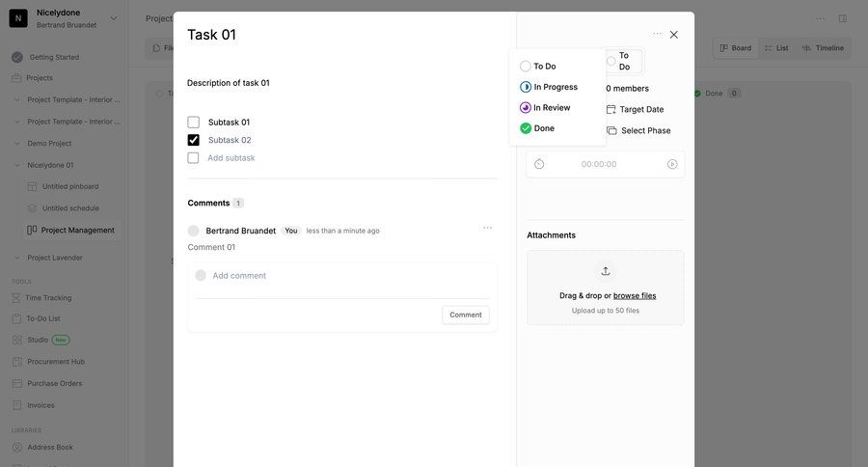Image resolution: width=868 pixels, height=467 pixels.
Task: Select the Project Management board icon
Action: [32, 230]
